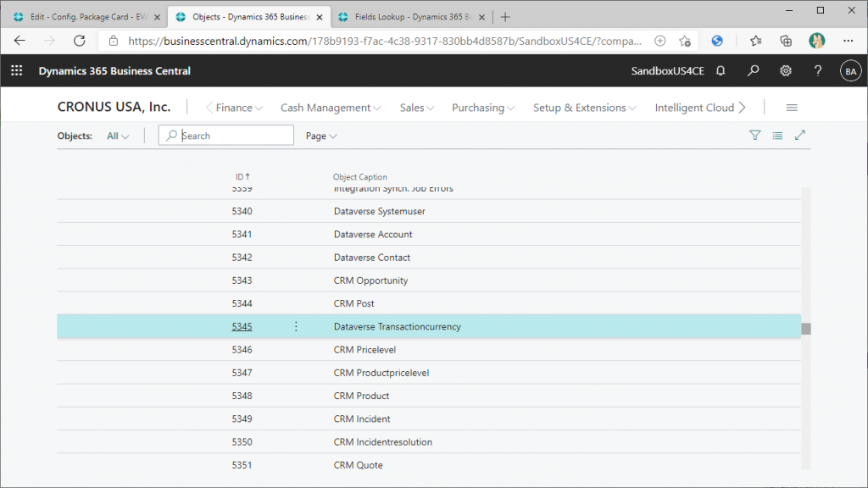This screenshot has height=488, width=868.
Task: Open object ID 5345 link
Action: click(242, 326)
